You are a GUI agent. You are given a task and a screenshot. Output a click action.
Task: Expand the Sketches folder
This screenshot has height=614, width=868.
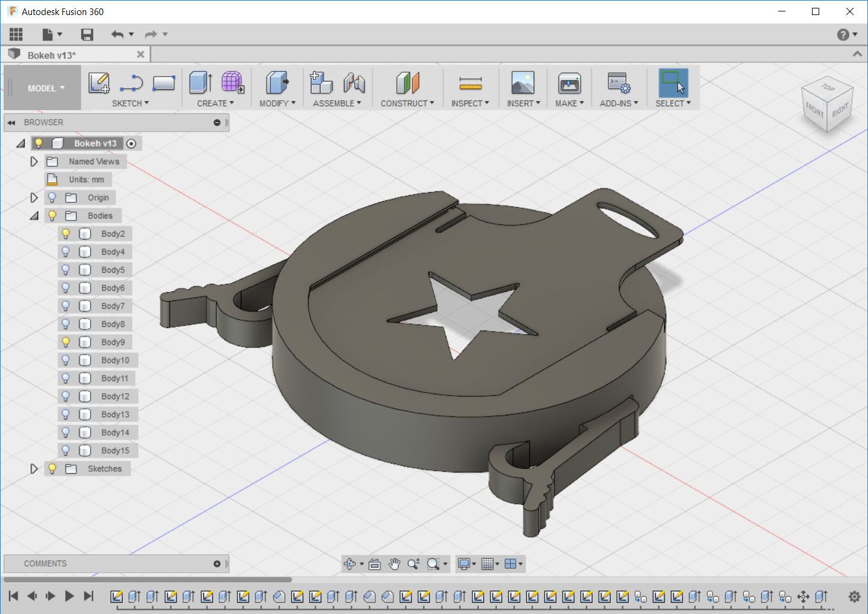tap(34, 468)
